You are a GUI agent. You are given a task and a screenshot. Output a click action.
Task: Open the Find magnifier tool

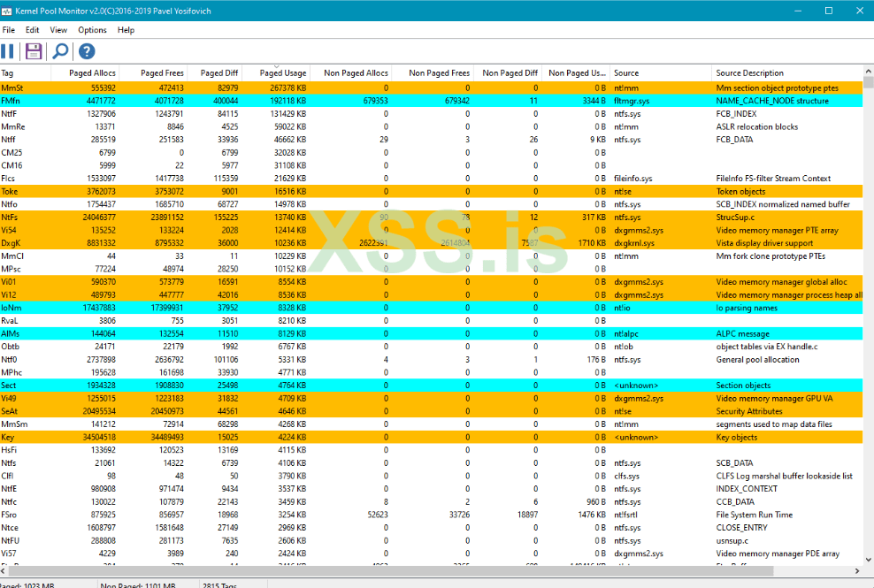click(60, 51)
